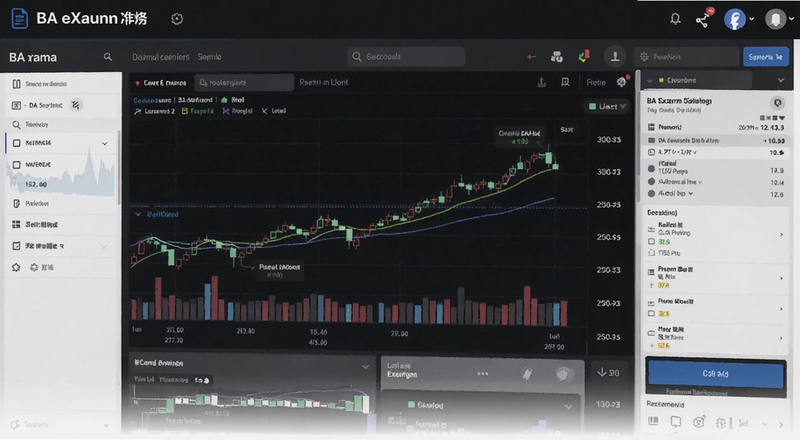800x440 pixels.
Task: Click the blue document logo icon
Action: [19, 19]
